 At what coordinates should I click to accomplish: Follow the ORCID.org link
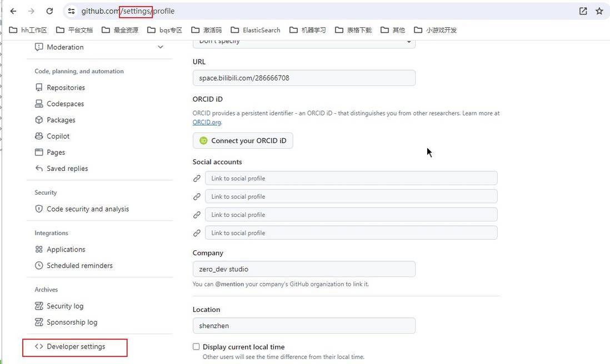(x=207, y=122)
